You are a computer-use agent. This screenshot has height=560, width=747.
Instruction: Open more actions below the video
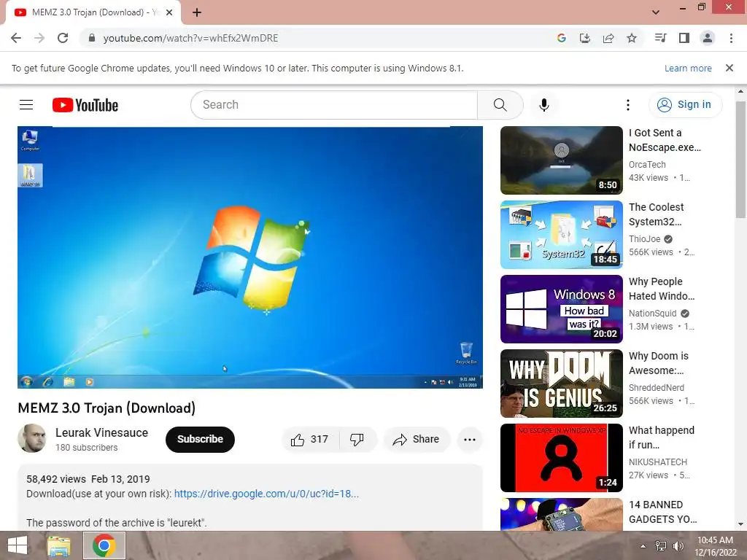click(x=470, y=439)
